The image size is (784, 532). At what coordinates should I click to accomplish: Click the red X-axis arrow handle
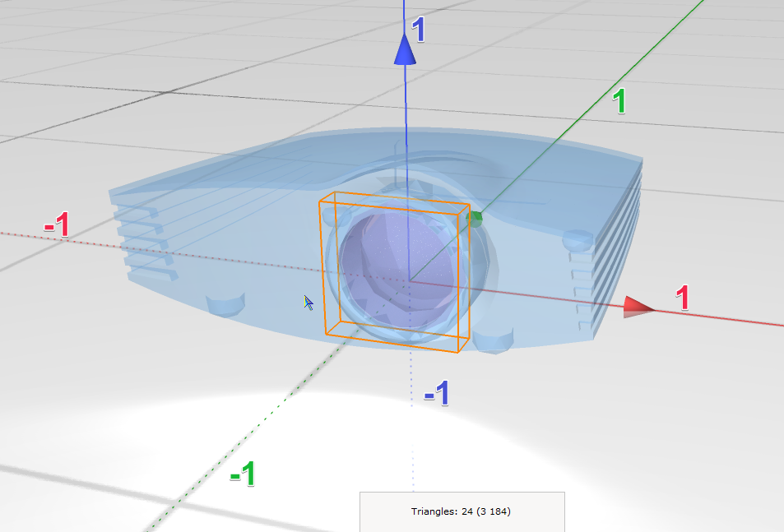click(x=639, y=307)
